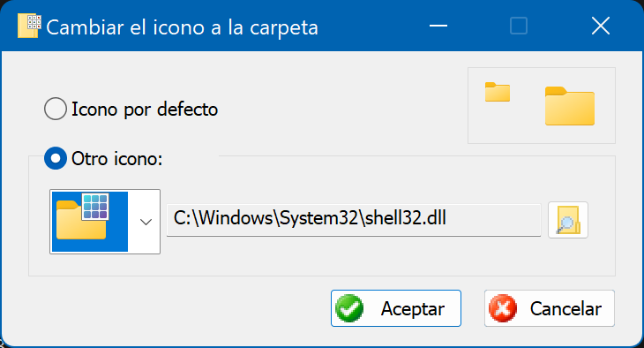This screenshot has height=348, width=644.
Task: Click the red X icon on Cancelar
Action: (x=503, y=308)
